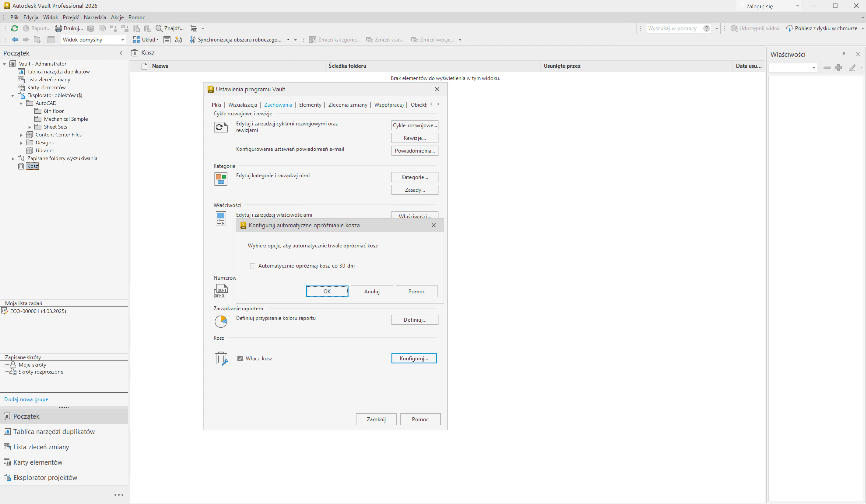
Task: Uncheck the Włącz kosz checkbox
Action: 240,359
